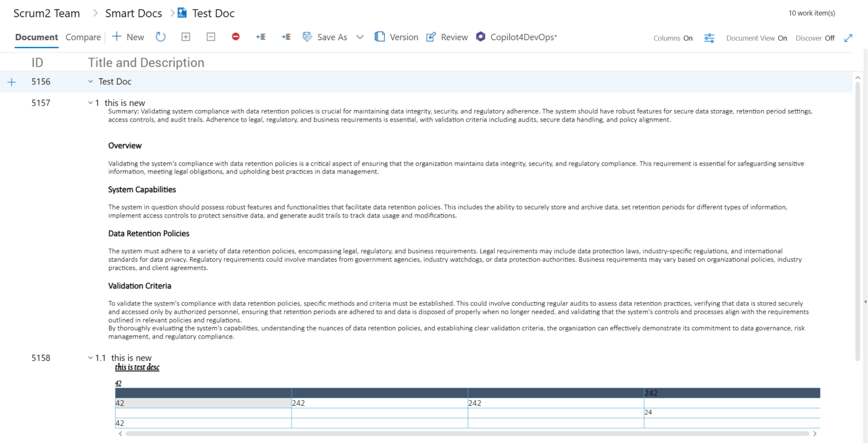The image size is (868, 443).
Task: Select the red remove work item icon
Action: [x=236, y=36]
